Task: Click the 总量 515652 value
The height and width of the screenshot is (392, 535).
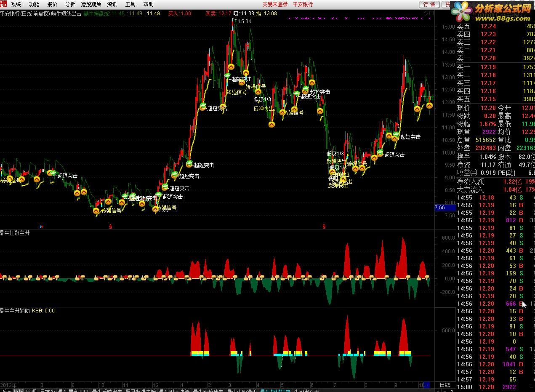Action: (x=485, y=140)
